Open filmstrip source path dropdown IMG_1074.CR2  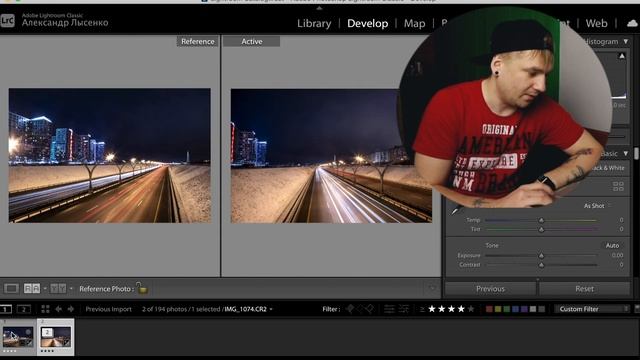click(248, 309)
